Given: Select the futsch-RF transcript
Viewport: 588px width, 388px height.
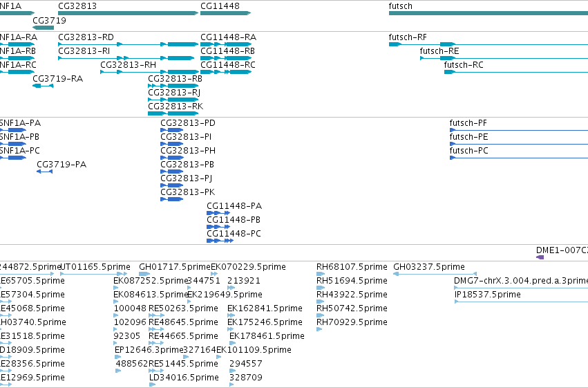Looking at the screenshot, I should pos(489,44).
